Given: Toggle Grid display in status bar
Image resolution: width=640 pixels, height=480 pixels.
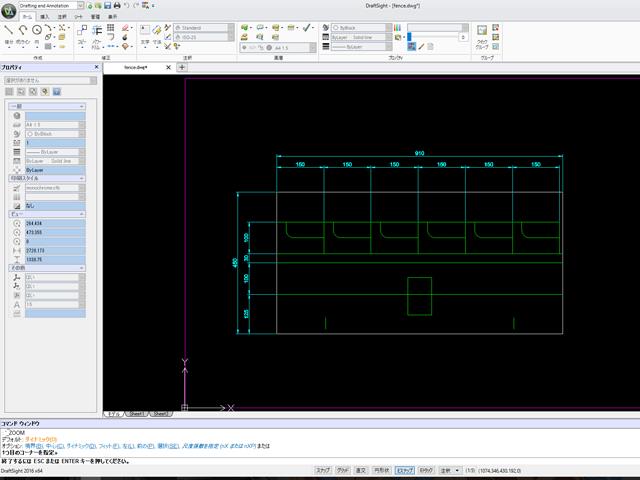Looking at the screenshot, I should click(342, 471).
